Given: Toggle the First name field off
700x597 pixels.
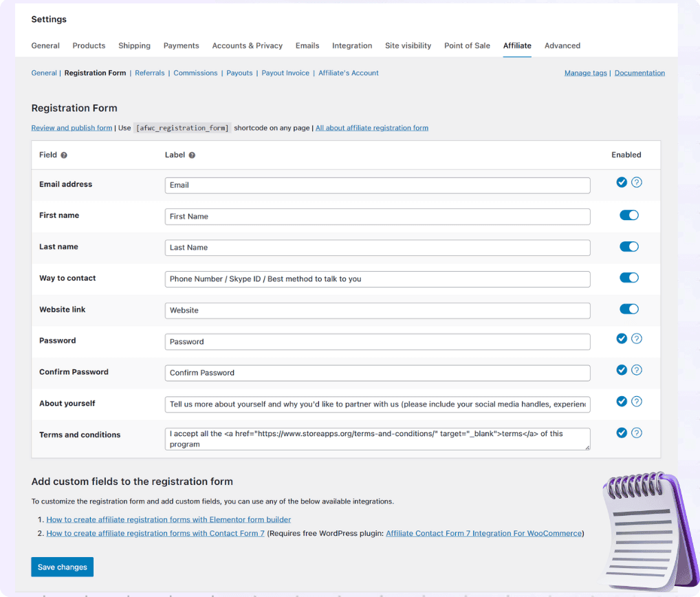Looking at the screenshot, I should [628, 215].
